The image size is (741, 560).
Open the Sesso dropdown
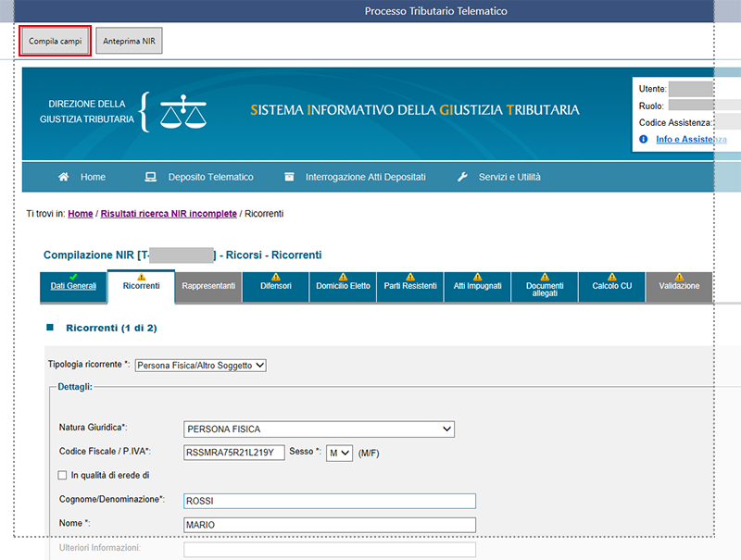339,454
